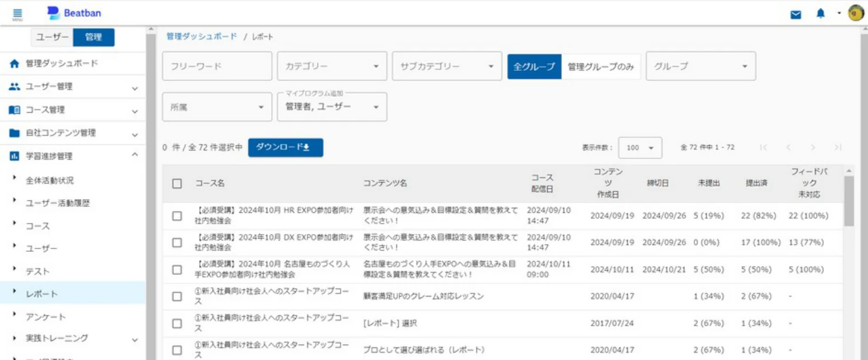868x360 pixels.
Task: Sort by the 未提出 column header
Action: (x=709, y=183)
